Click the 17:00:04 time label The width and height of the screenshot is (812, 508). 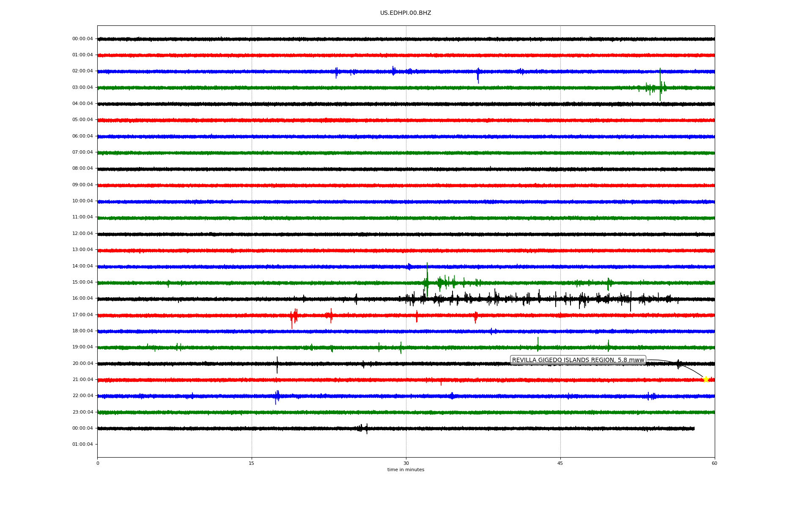point(82,315)
